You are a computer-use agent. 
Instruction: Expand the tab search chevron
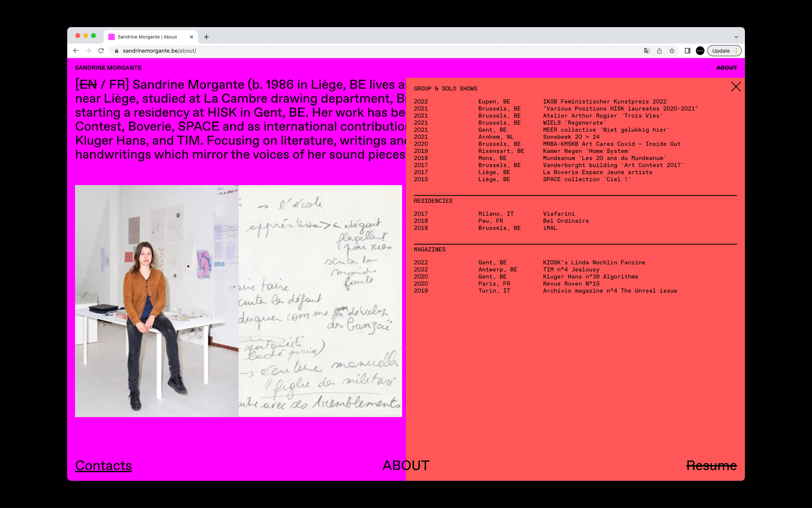pos(736,37)
